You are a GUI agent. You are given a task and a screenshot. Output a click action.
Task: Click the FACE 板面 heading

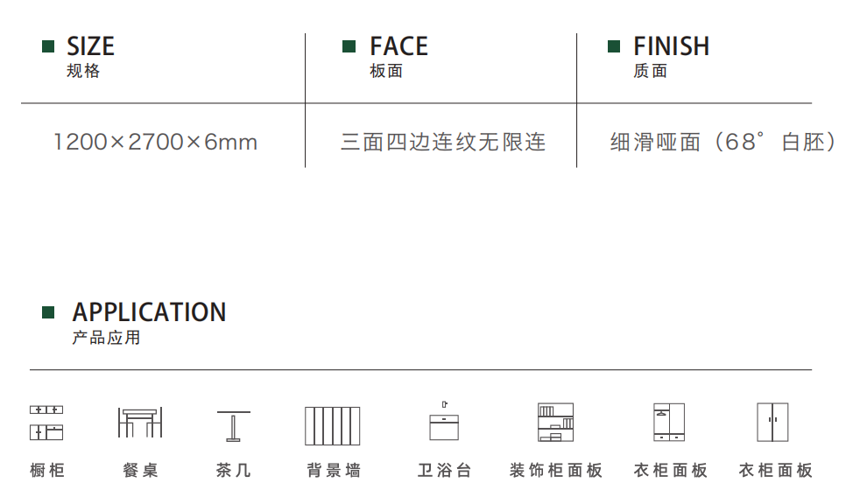click(x=398, y=56)
